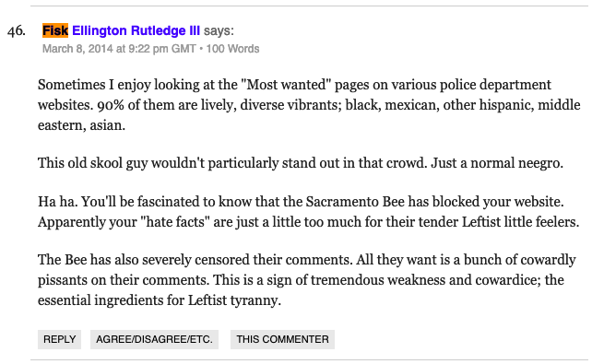Click the word 'says:' after the name
The height and width of the screenshot is (364, 592).
(x=219, y=30)
